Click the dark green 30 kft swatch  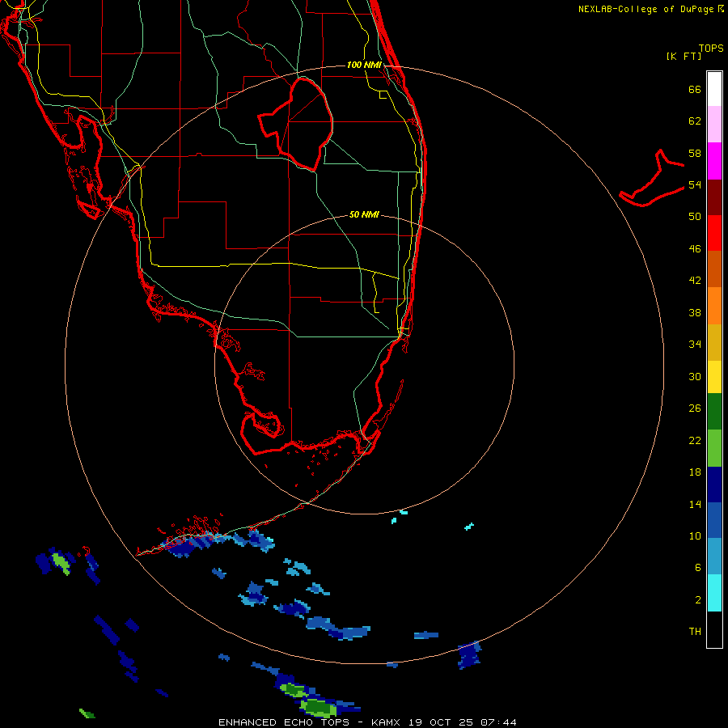pyautogui.click(x=714, y=412)
